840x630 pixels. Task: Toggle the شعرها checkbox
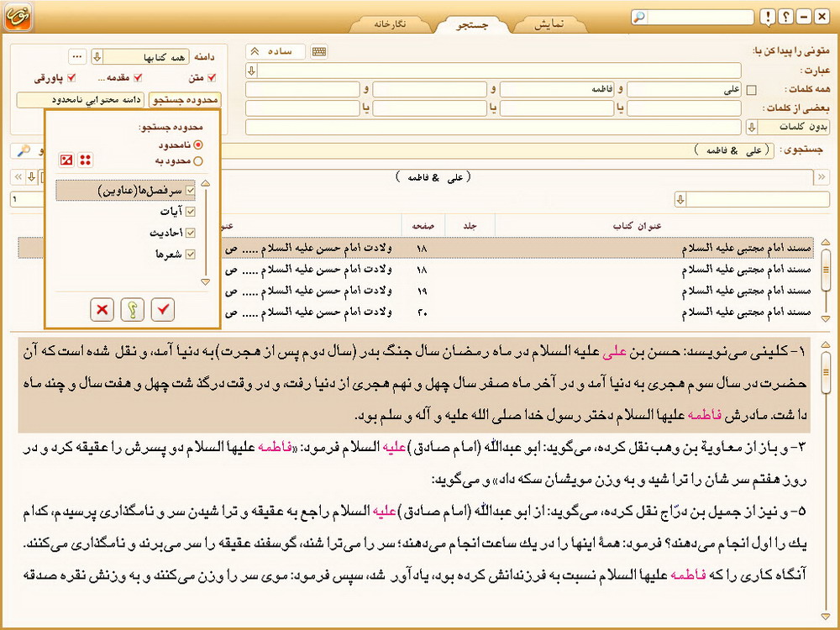coord(190,255)
